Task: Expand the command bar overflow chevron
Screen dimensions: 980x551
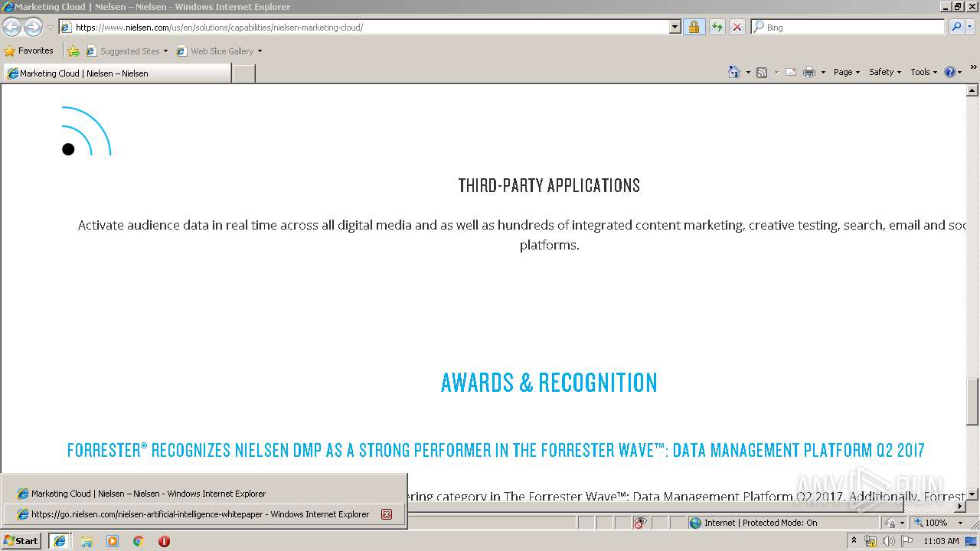Action: point(973,68)
